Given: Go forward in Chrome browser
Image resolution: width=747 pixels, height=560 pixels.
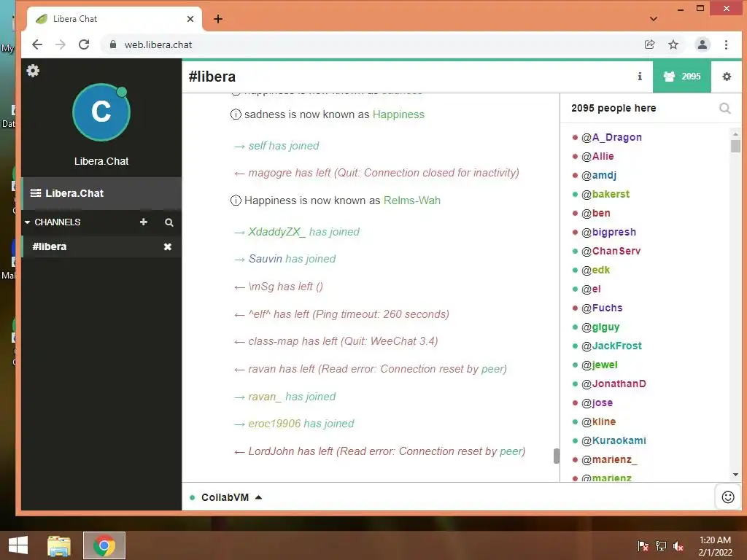Looking at the screenshot, I should (61, 44).
